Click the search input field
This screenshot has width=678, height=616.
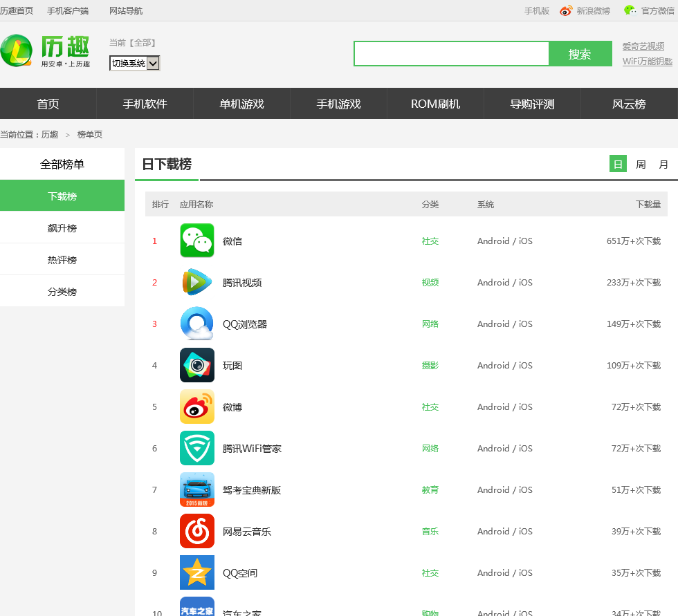(451, 53)
